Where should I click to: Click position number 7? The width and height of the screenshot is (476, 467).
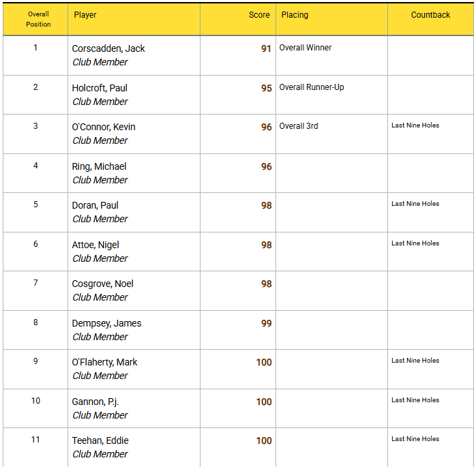[x=35, y=282]
